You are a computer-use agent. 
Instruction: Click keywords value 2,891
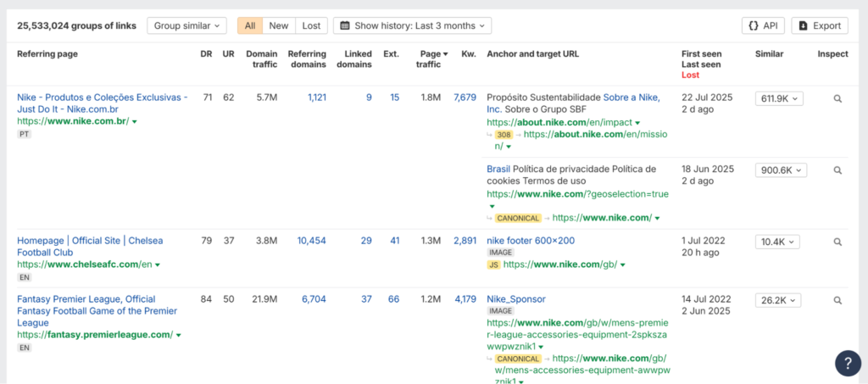click(465, 241)
